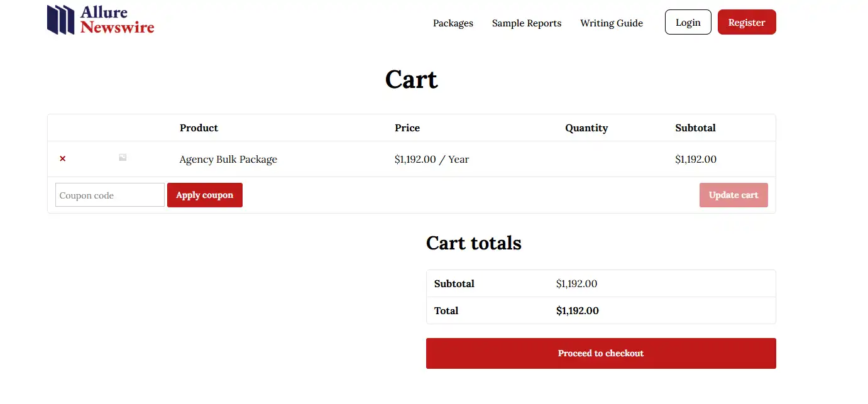Click the Update cart button
868x404 pixels.
coord(733,195)
